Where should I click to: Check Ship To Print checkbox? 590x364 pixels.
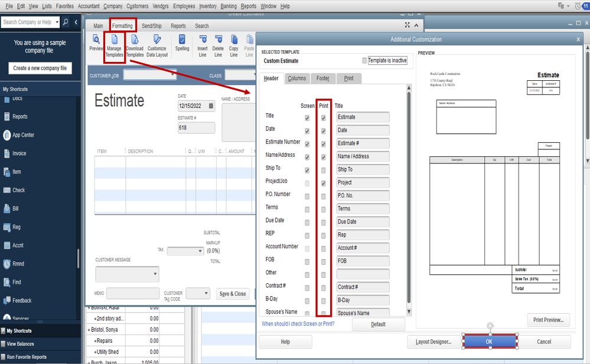(x=323, y=170)
